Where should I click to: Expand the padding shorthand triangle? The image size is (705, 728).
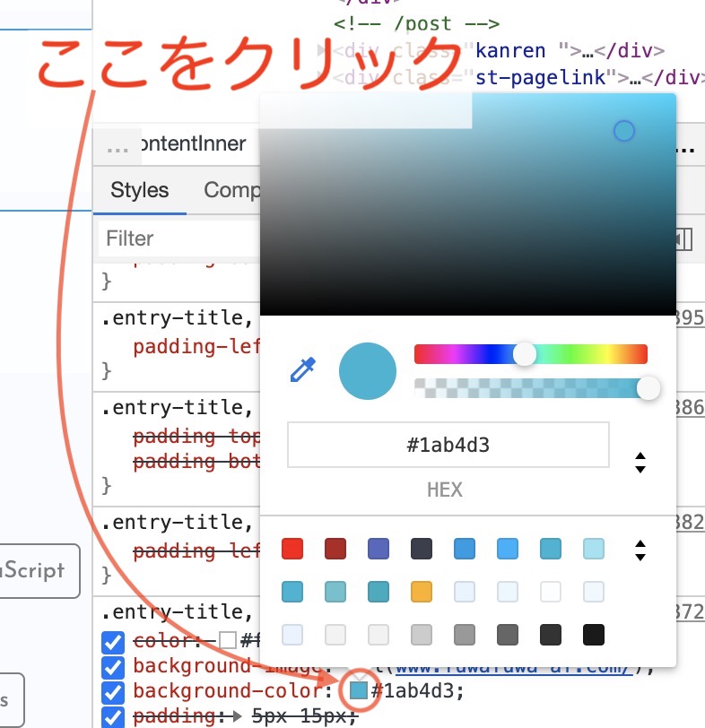pyautogui.click(x=236, y=716)
